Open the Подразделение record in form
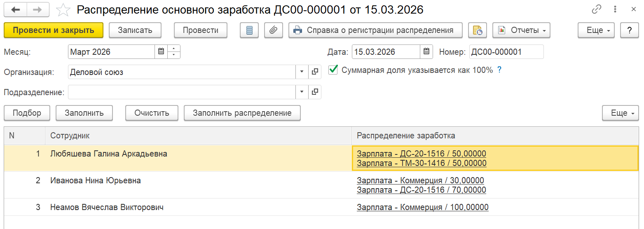Viewport: 644px width, 229px height. tap(315, 92)
